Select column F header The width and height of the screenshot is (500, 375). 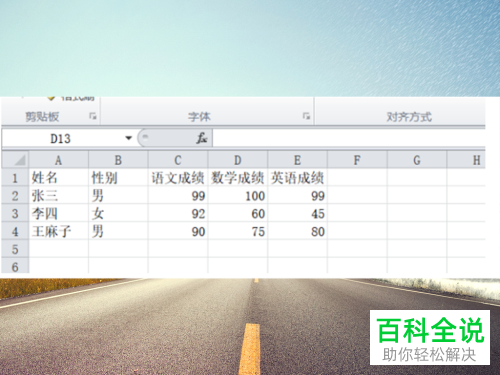[x=357, y=160]
